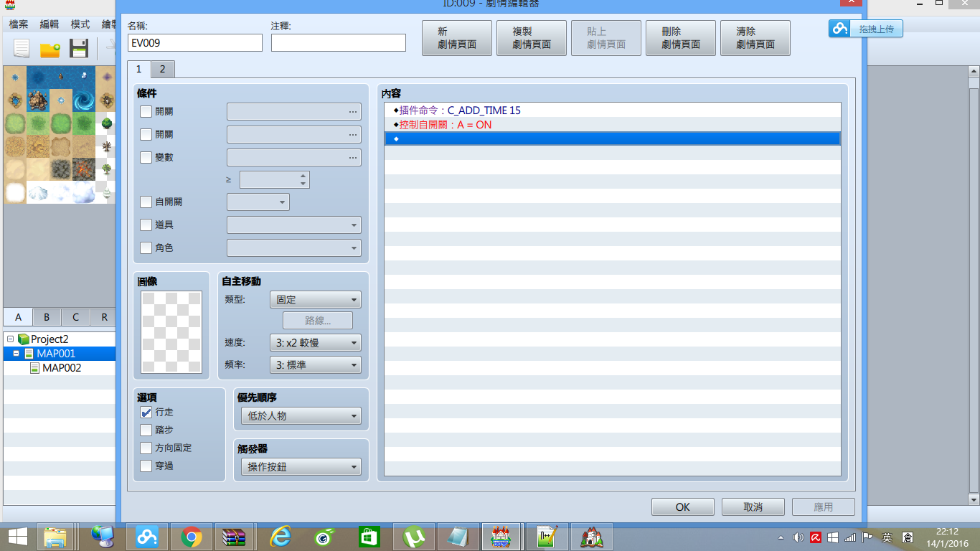Viewport: 980px width, 551px height.
Task: Enable the first 開關 condition checkbox
Action: pos(146,112)
